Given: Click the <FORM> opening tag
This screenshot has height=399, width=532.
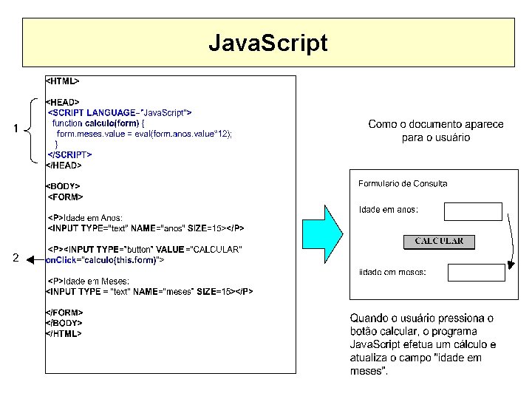Looking at the screenshot, I should coord(66,197).
